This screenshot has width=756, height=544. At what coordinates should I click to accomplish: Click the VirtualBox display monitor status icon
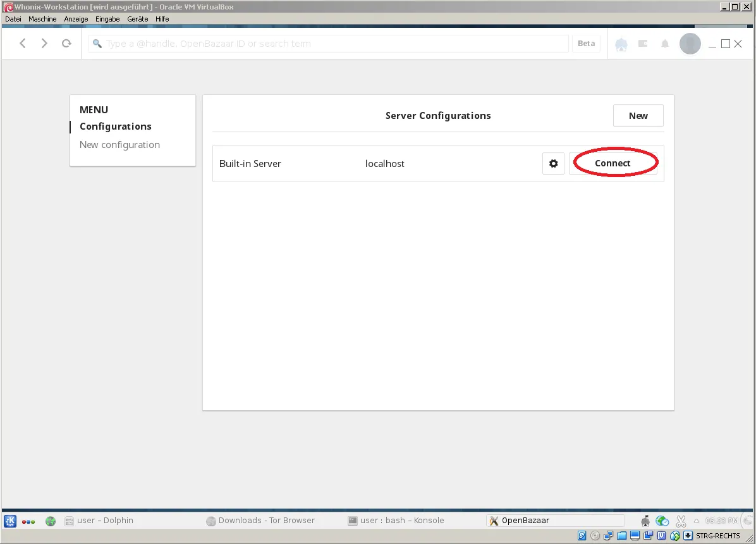click(x=635, y=535)
